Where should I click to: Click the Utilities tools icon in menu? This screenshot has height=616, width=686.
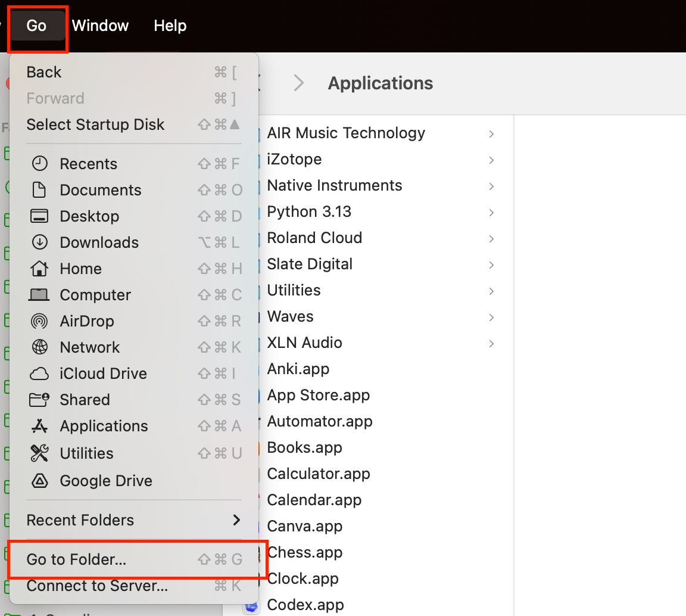tap(39, 453)
